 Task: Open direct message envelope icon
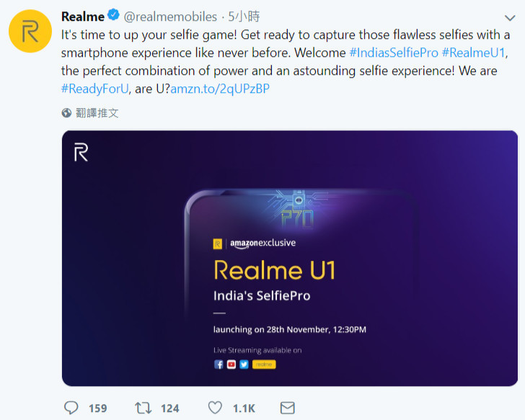(x=287, y=408)
